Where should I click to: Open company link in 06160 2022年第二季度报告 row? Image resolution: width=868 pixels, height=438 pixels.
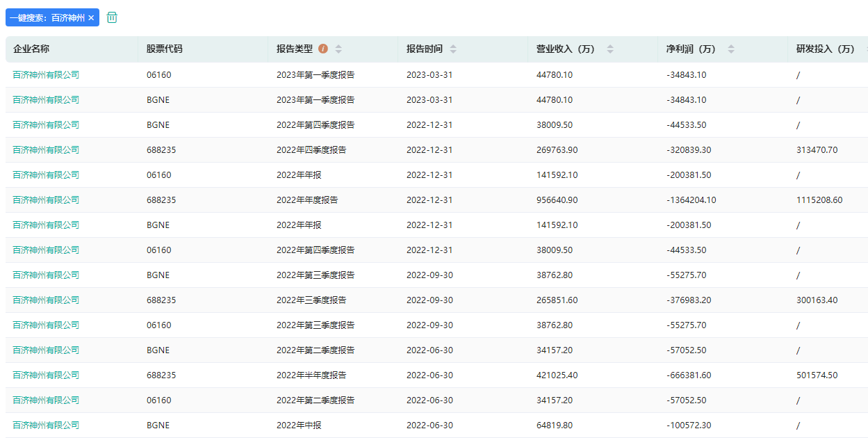coord(46,400)
